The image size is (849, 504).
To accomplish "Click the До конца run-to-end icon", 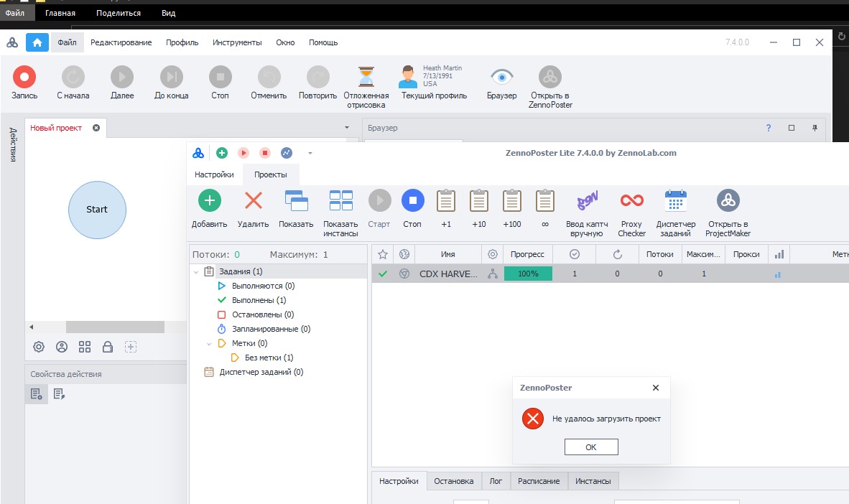I will pyautogui.click(x=172, y=77).
